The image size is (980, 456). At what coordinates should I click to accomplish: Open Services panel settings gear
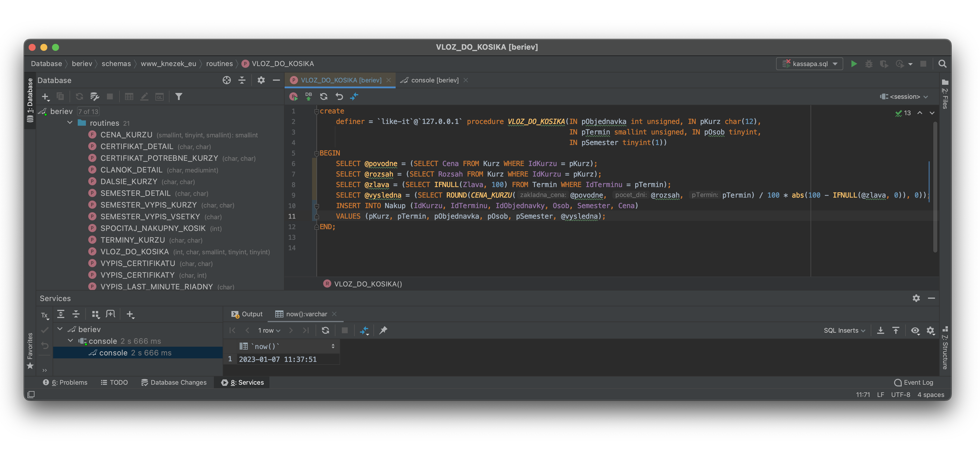pos(916,298)
